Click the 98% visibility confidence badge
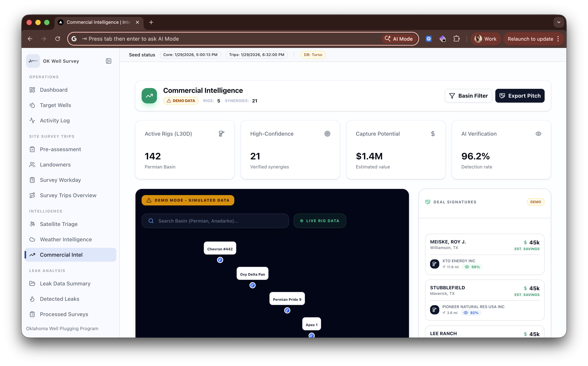588x366 pixels. [x=472, y=267]
